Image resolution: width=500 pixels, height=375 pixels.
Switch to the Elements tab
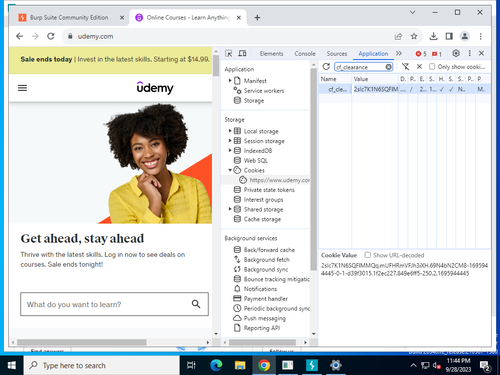pyautogui.click(x=271, y=54)
